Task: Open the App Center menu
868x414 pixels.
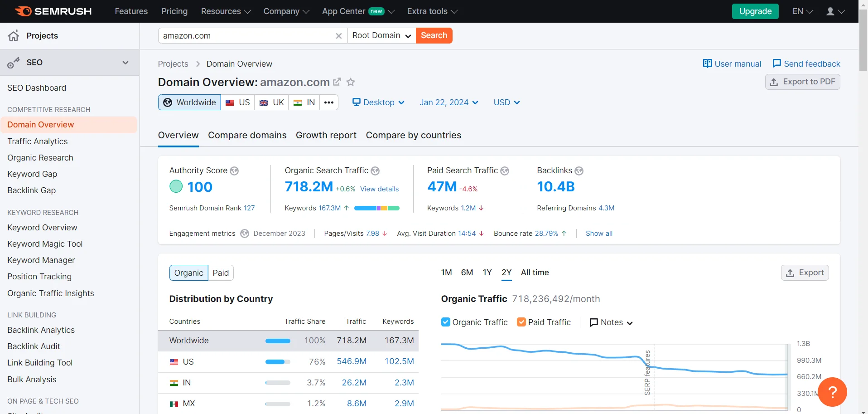Action: 358,11
